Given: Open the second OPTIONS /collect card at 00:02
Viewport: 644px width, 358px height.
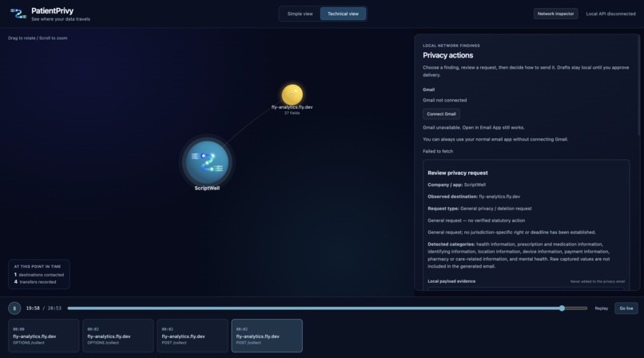Looking at the screenshot, I should [118, 336].
